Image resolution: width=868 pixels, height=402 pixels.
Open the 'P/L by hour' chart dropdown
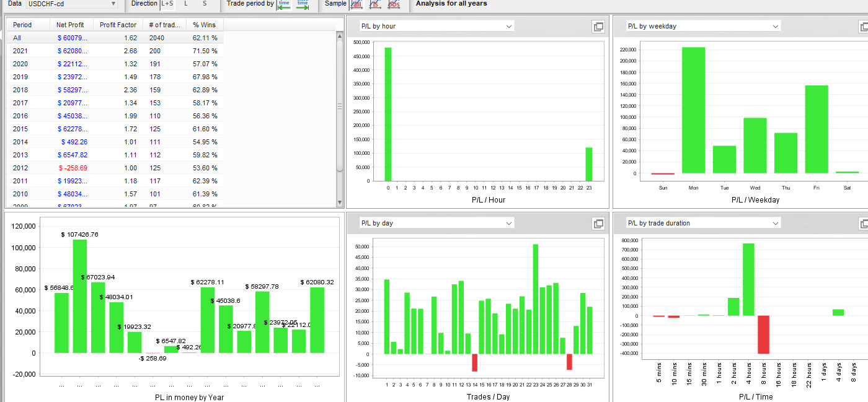pyautogui.click(x=437, y=26)
